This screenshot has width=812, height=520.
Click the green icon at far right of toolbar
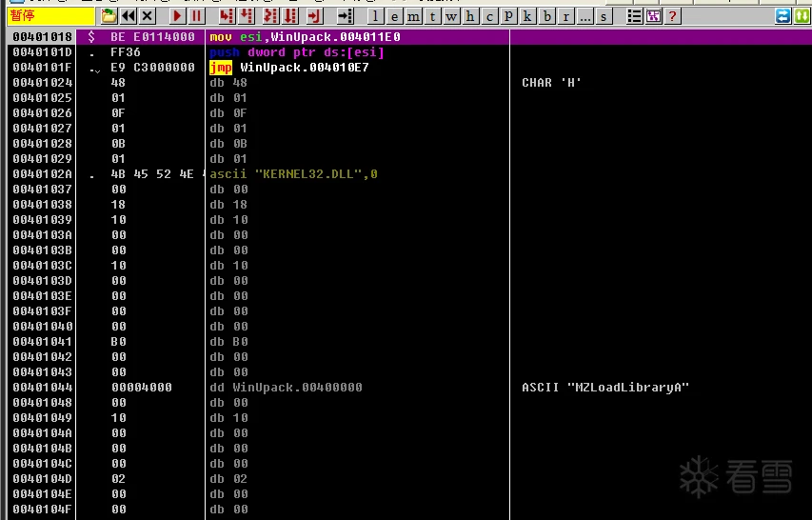pos(802,16)
